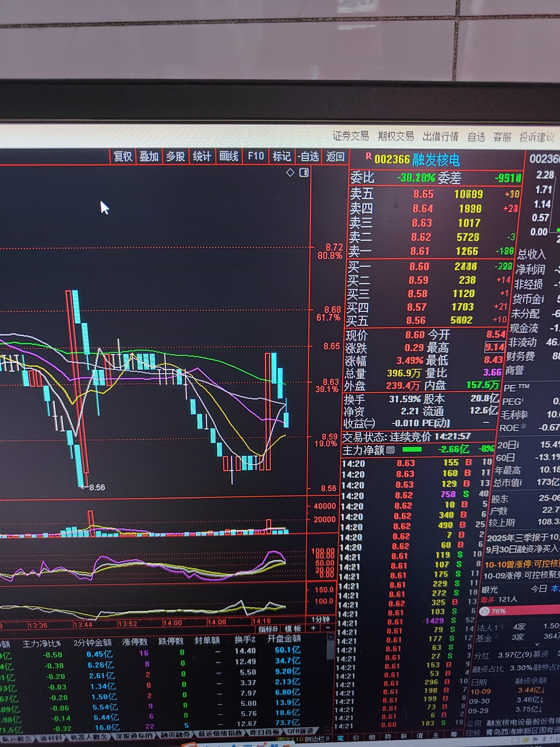Open the 指标B indicator selector
This screenshot has height=747, width=560.
coord(268,629)
